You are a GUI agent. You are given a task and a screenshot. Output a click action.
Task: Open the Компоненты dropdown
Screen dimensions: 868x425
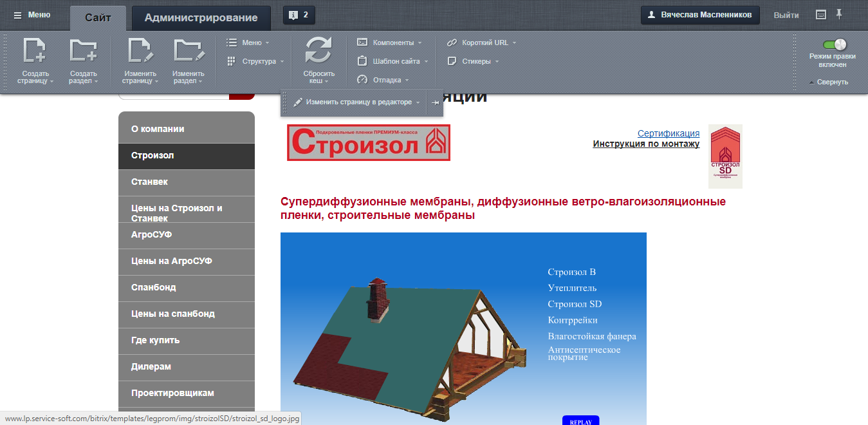(x=390, y=42)
